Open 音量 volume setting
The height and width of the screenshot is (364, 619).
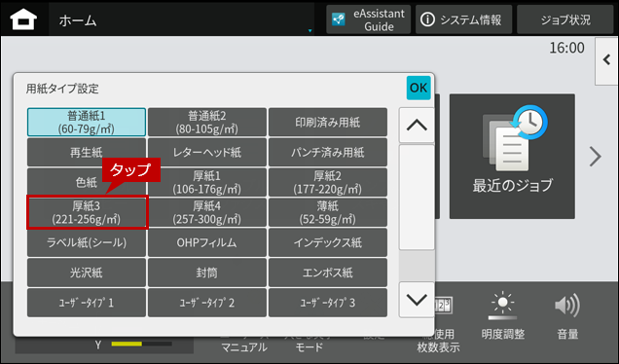[x=567, y=316]
